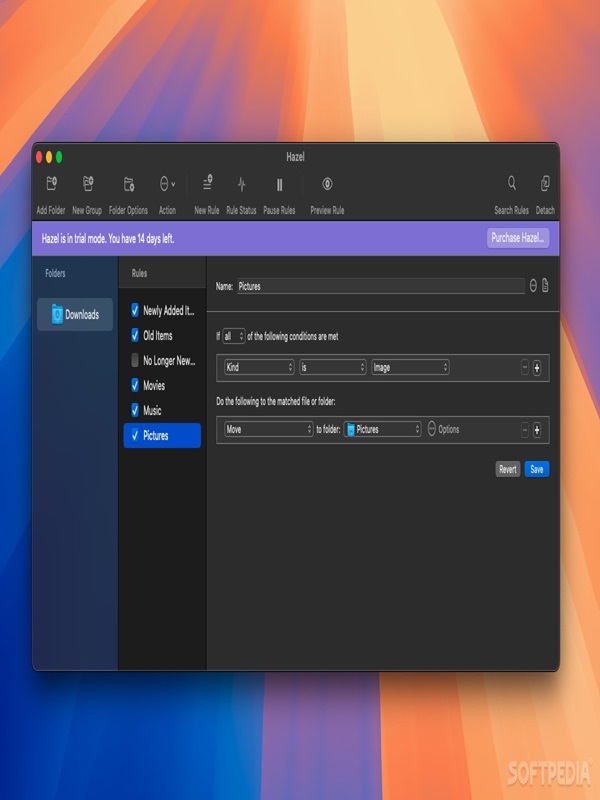
Task: Enable the No Longer New rule checkbox
Action: [135, 360]
